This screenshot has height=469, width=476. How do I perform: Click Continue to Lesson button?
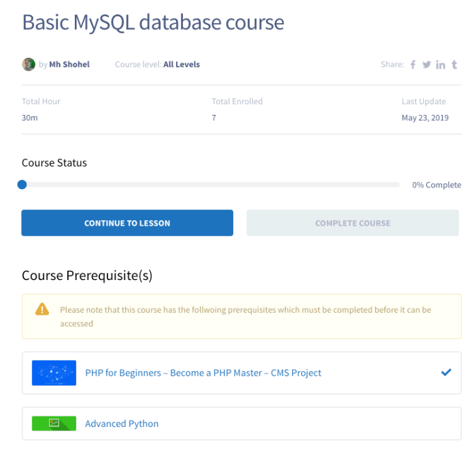[127, 223]
